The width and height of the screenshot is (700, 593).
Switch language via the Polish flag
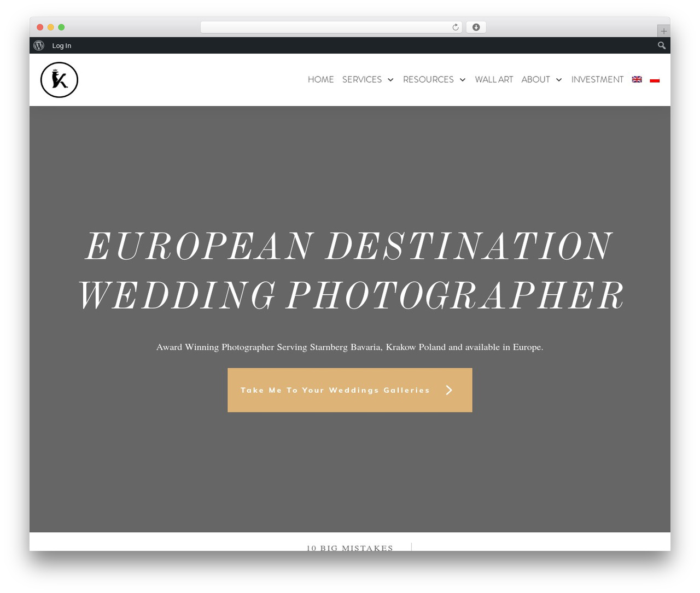(655, 79)
